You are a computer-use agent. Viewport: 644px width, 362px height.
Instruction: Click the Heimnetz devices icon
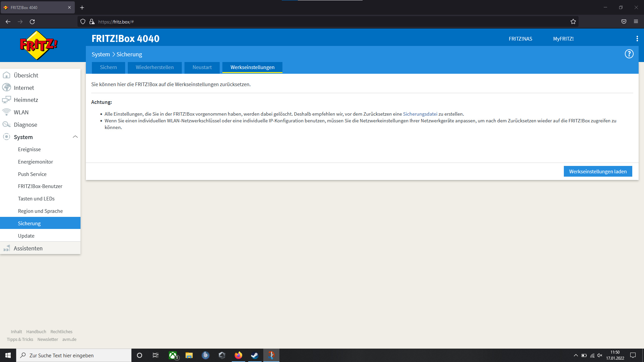pos(6,100)
